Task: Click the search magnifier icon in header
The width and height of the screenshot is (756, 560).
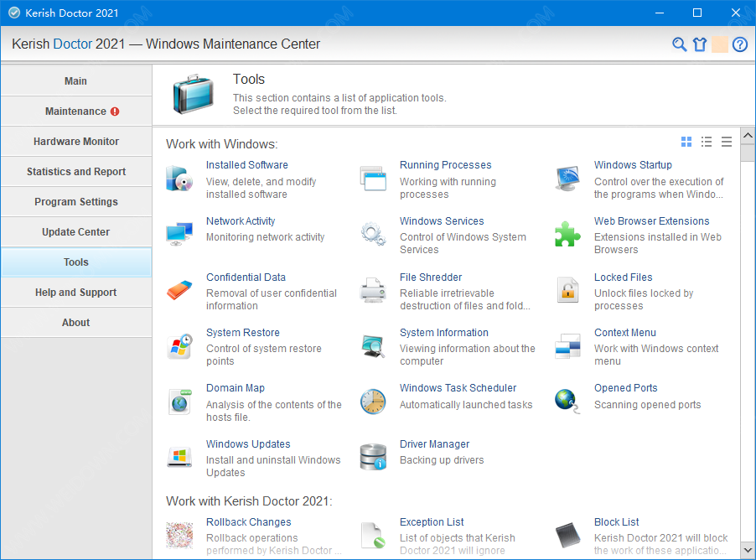Action: click(x=680, y=44)
